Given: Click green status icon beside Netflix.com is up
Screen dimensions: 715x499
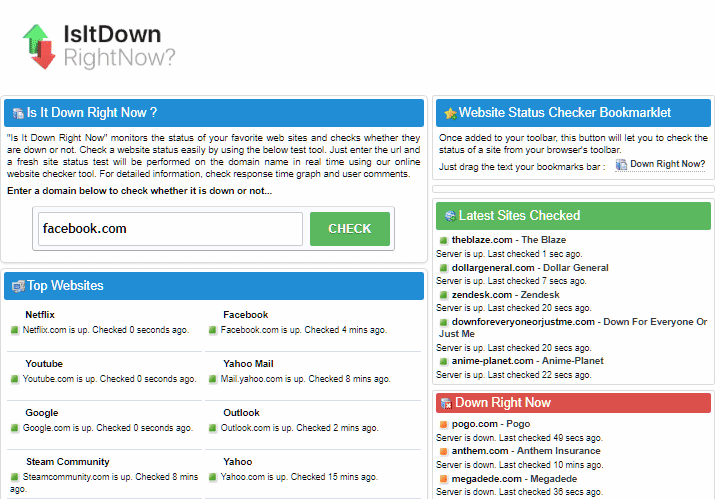Looking at the screenshot, I should (15, 330).
